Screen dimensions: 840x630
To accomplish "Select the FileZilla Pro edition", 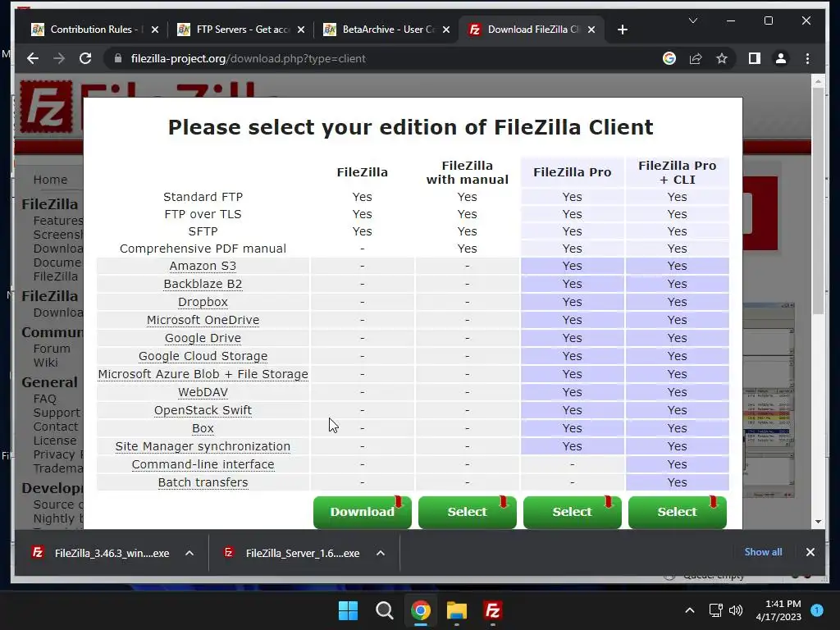I will 572,512.
